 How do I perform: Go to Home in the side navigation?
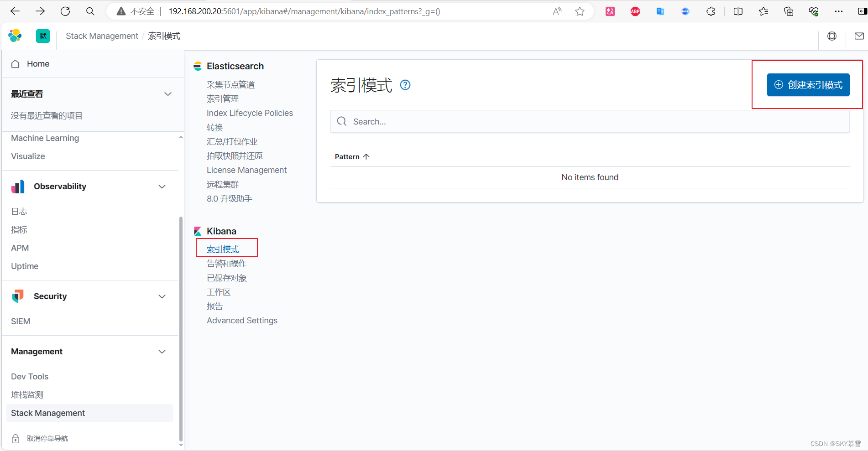point(38,64)
